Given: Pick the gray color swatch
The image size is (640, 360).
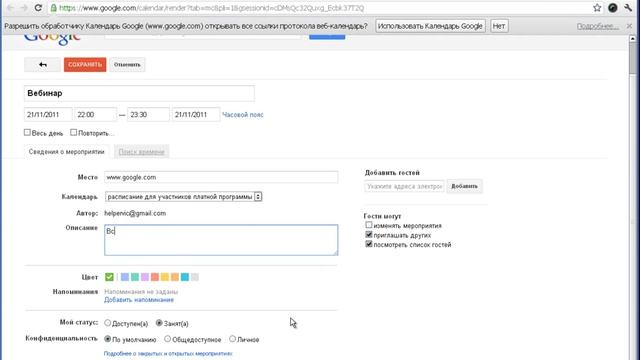Looking at the screenshot, I should [x=195, y=277].
